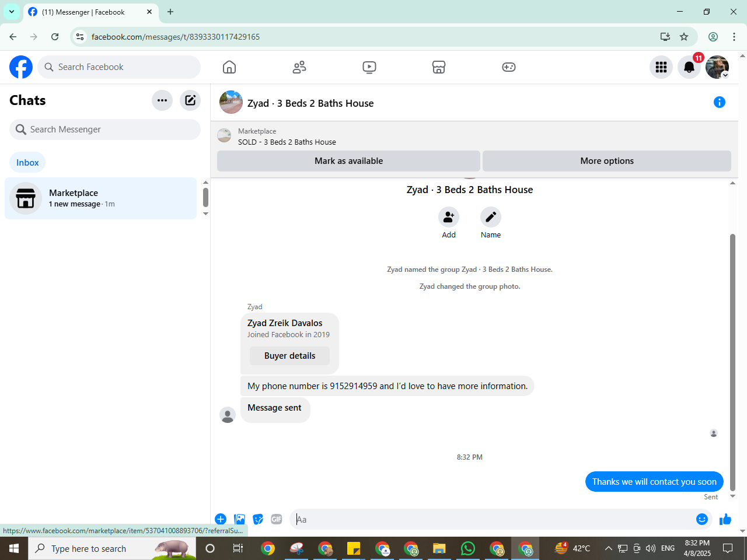The height and width of the screenshot is (560, 747).
Task: Close the Messenger browser tab
Action: (149, 12)
